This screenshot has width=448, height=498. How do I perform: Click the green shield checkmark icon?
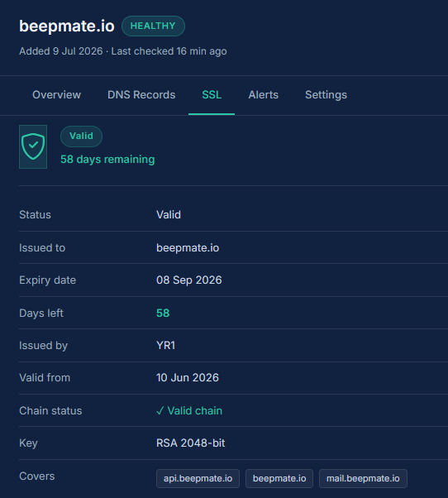(x=33, y=146)
